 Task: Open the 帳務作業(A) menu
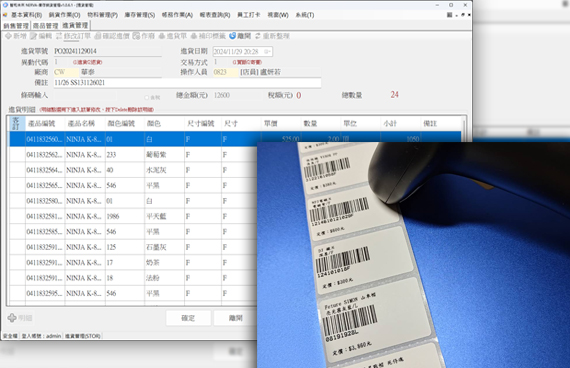tap(177, 15)
